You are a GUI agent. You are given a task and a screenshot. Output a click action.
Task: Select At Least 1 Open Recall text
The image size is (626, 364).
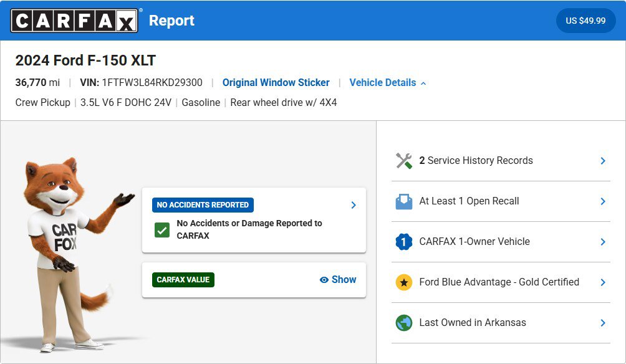469,201
